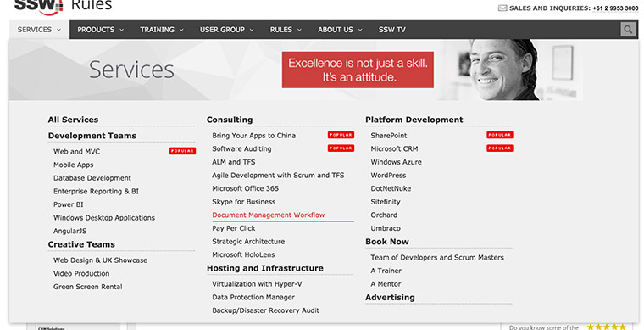This screenshot has width=644, height=330.
Task: Select WordPress platform
Action: [x=388, y=175]
